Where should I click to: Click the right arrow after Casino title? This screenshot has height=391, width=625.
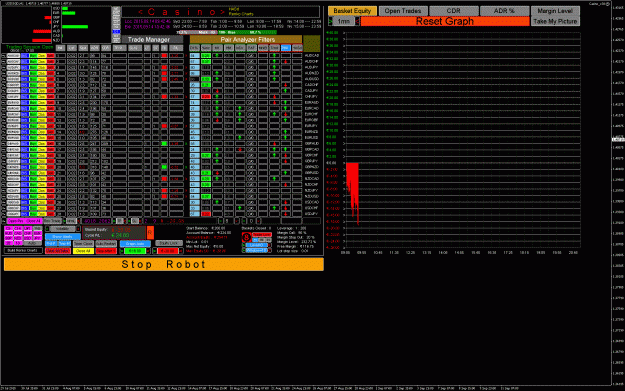coord(223,12)
